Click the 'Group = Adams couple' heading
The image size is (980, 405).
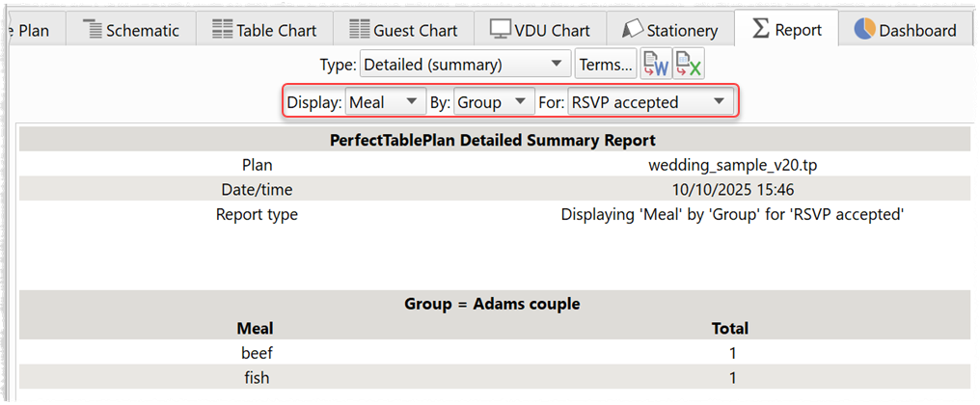[x=493, y=305]
